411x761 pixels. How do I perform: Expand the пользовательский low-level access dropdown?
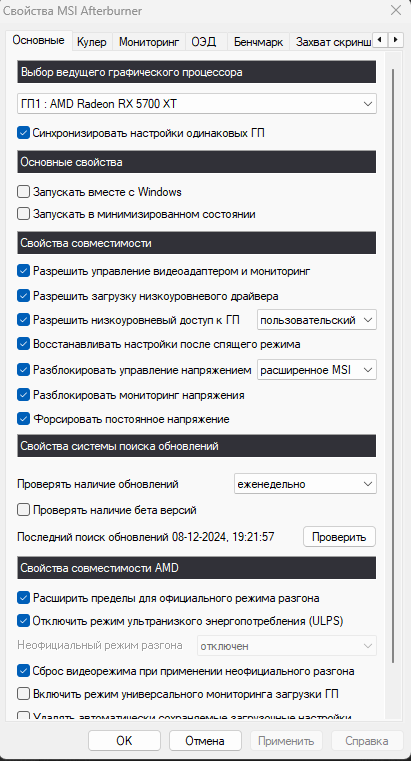point(316,320)
